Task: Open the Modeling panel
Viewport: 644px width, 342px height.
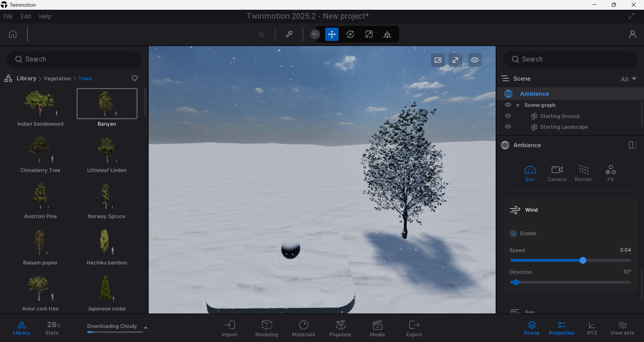Action: point(266,328)
